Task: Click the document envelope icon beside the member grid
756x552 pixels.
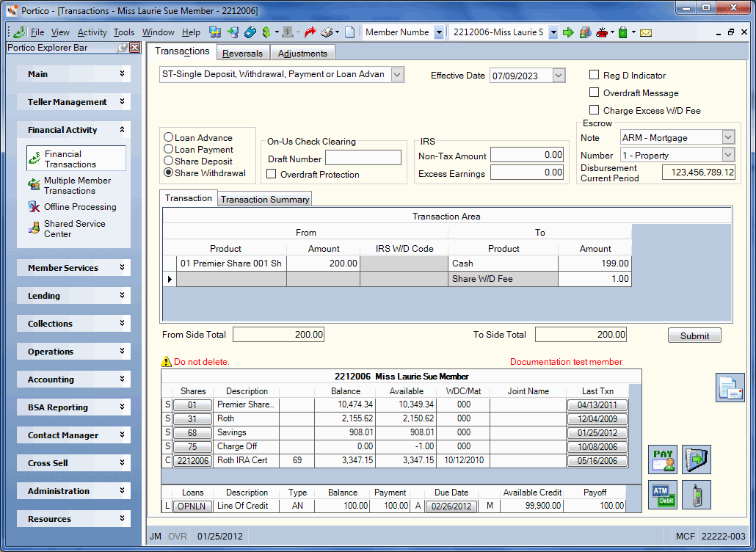Action: coord(730,388)
